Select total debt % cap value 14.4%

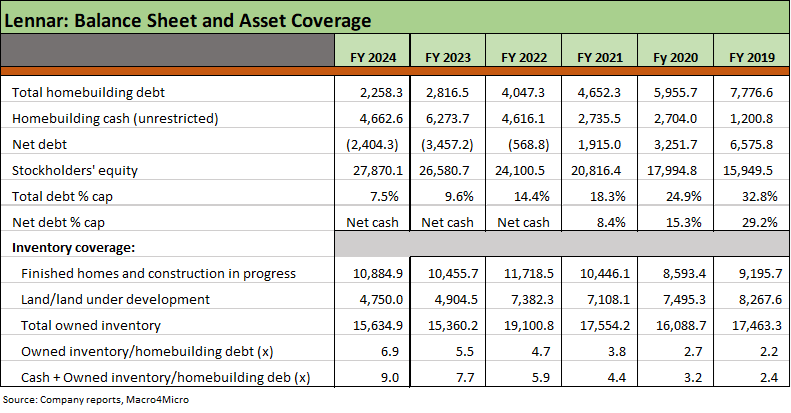coord(532,197)
